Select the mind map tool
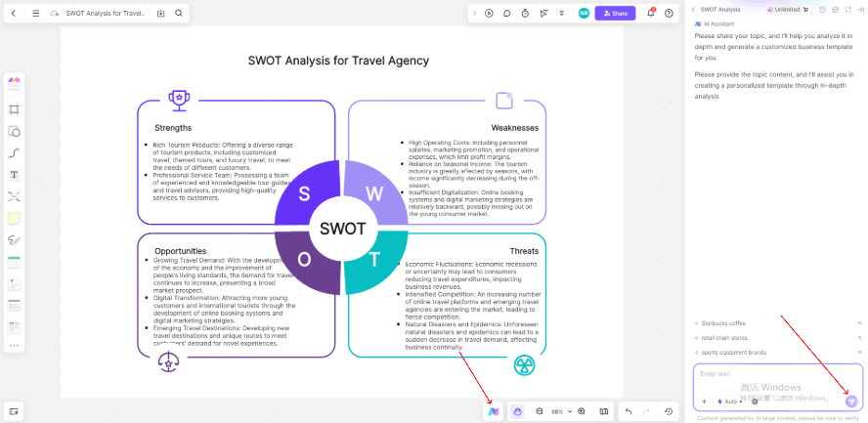 pos(14,196)
